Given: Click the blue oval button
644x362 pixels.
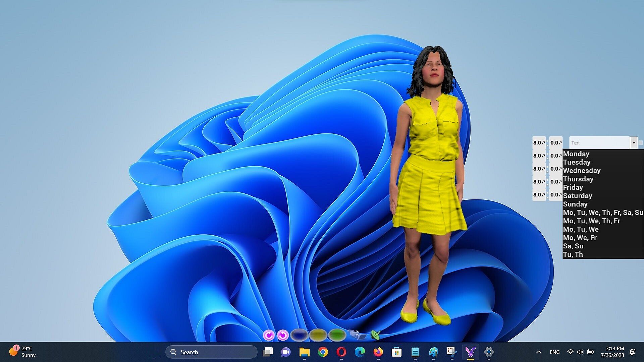Looking at the screenshot, I should [299, 335].
